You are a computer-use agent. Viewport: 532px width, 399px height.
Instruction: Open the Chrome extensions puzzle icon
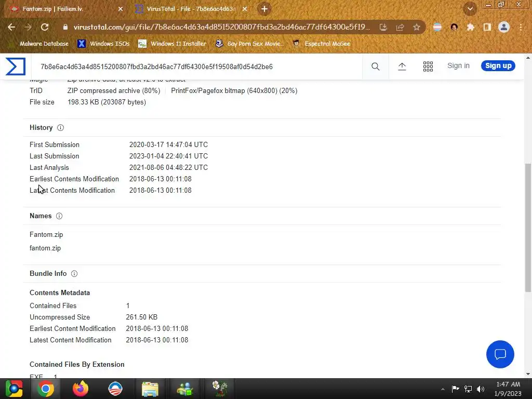(x=470, y=27)
